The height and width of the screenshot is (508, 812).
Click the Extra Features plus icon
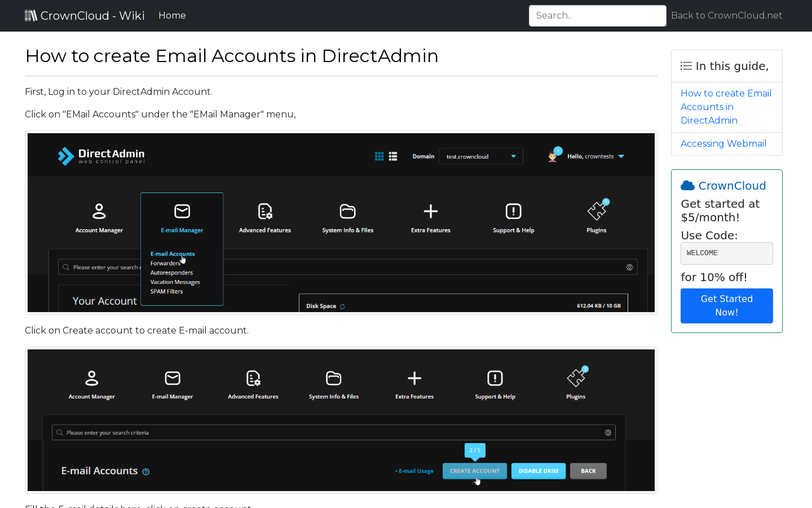430,211
